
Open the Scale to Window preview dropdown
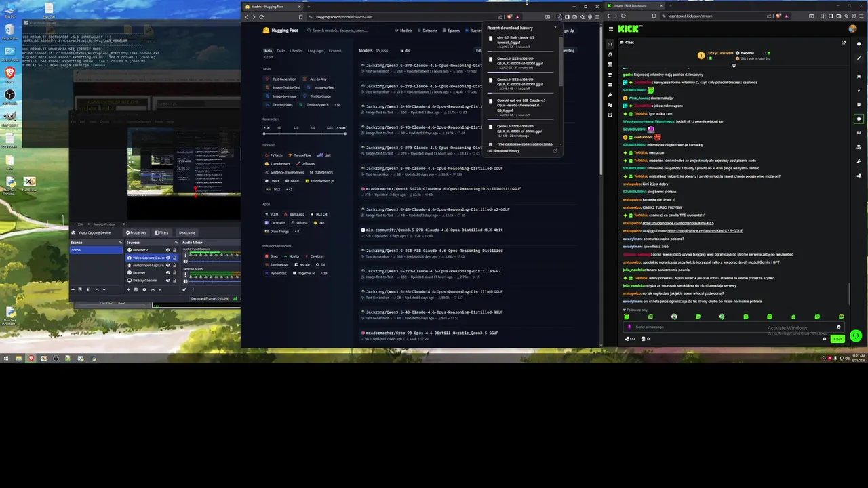[108, 224]
